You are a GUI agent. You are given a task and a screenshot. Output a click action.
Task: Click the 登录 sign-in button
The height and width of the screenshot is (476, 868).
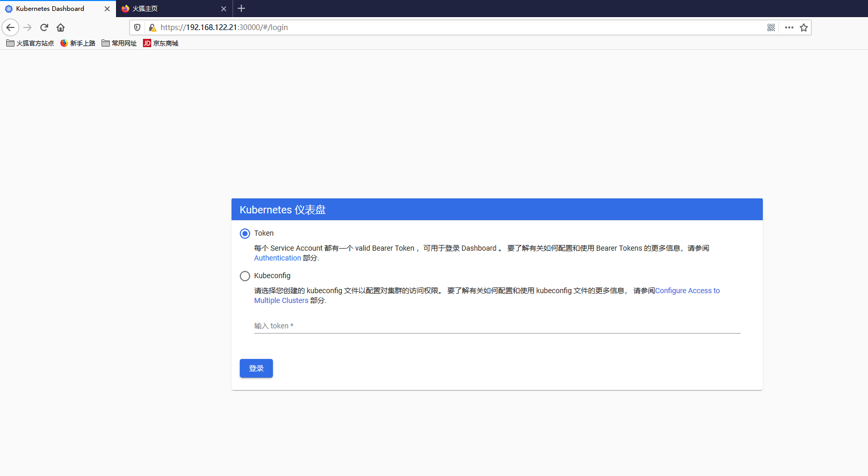256,368
